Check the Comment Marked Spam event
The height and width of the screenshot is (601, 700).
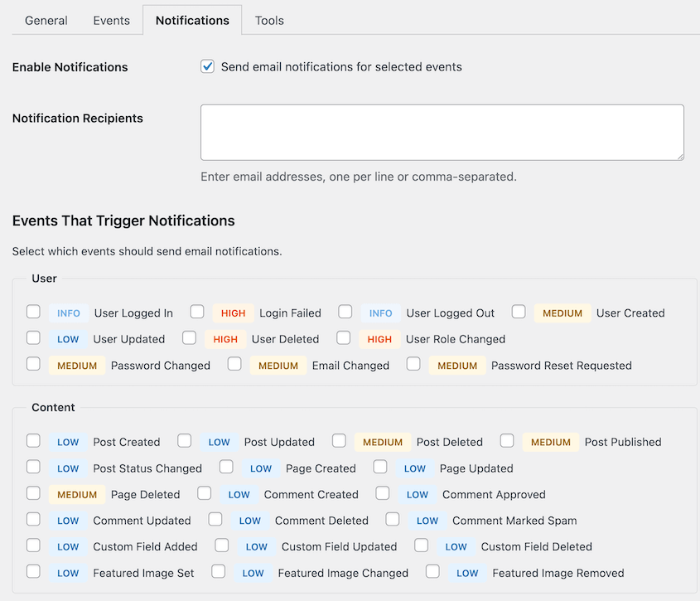tap(392, 520)
